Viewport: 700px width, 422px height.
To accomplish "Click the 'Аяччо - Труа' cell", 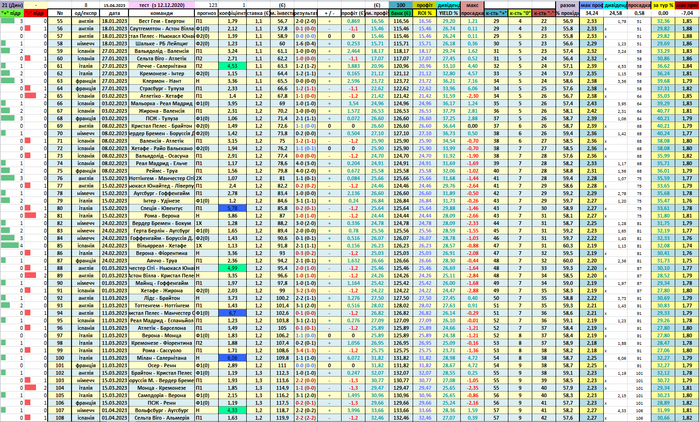I will [162, 260].
